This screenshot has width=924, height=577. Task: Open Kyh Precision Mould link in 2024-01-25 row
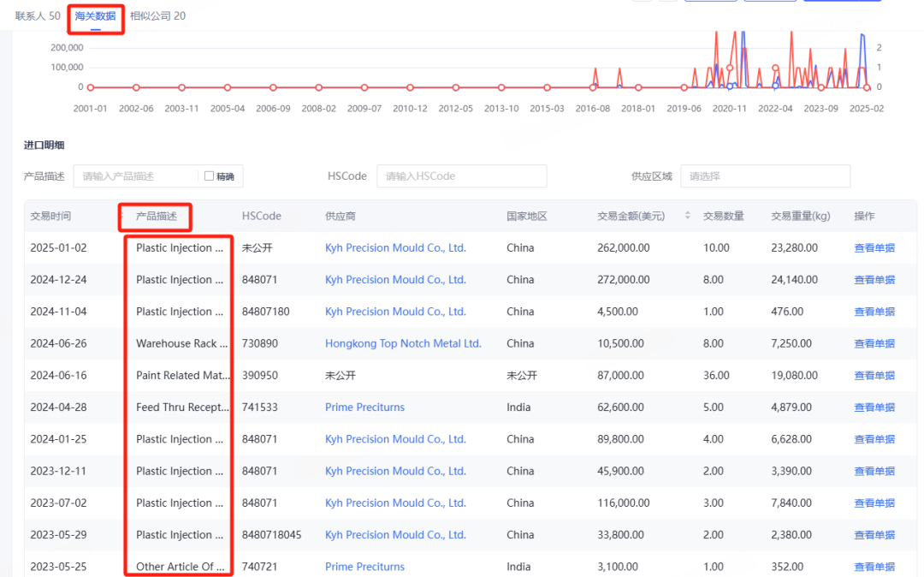pyautogui.click(x=395, y=438)
